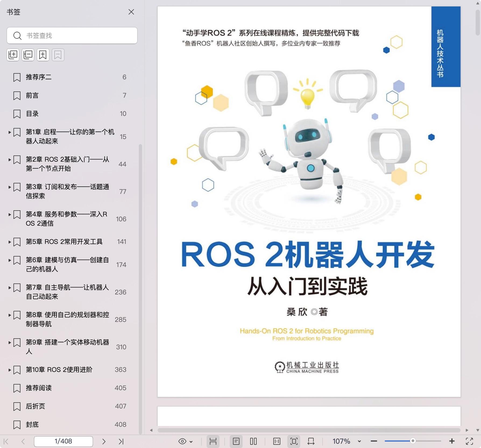Open the eye mode dropdown arrow
Viewport: 481px width, 448px height.
[191, 442]
